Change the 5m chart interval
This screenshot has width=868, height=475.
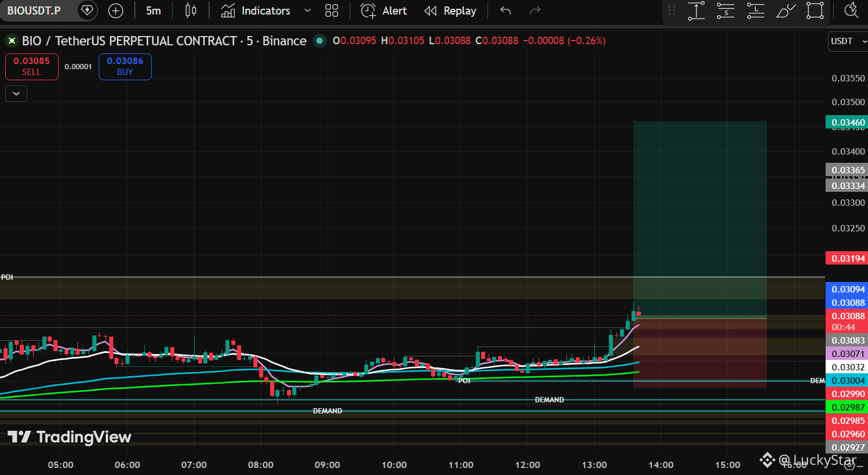[x=153, y=10]
